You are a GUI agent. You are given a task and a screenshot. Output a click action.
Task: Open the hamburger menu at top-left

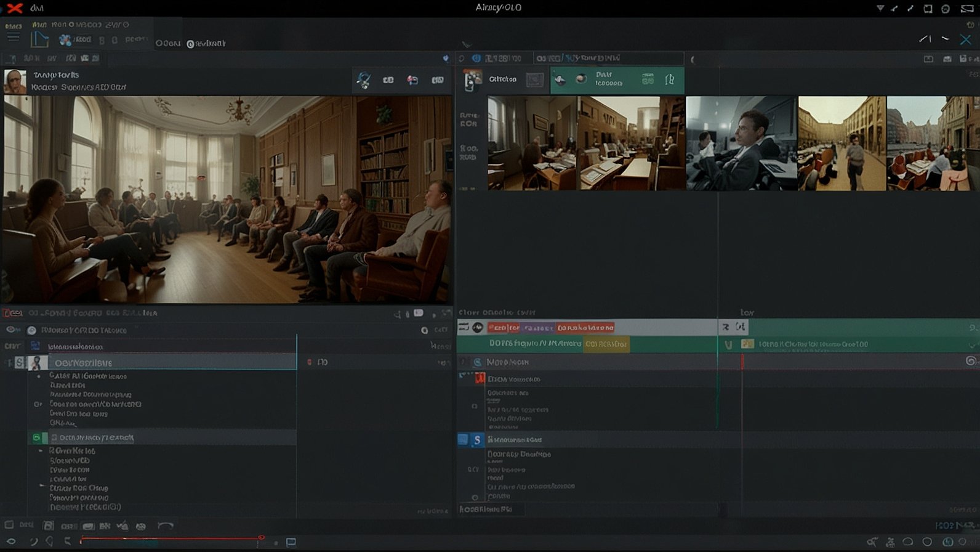13,38
